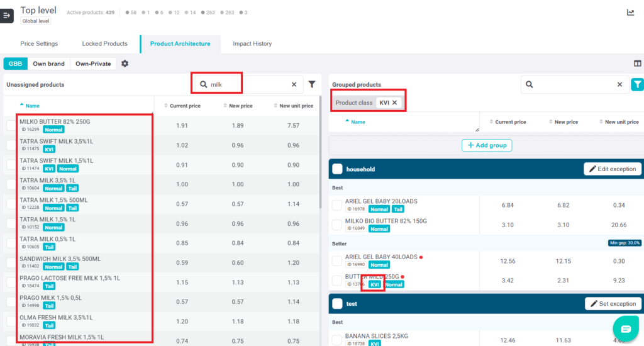Screen dimensions: 644x346
Task: Check the ARIEL GEL BABY 20LOADS product
Action: 337,206
